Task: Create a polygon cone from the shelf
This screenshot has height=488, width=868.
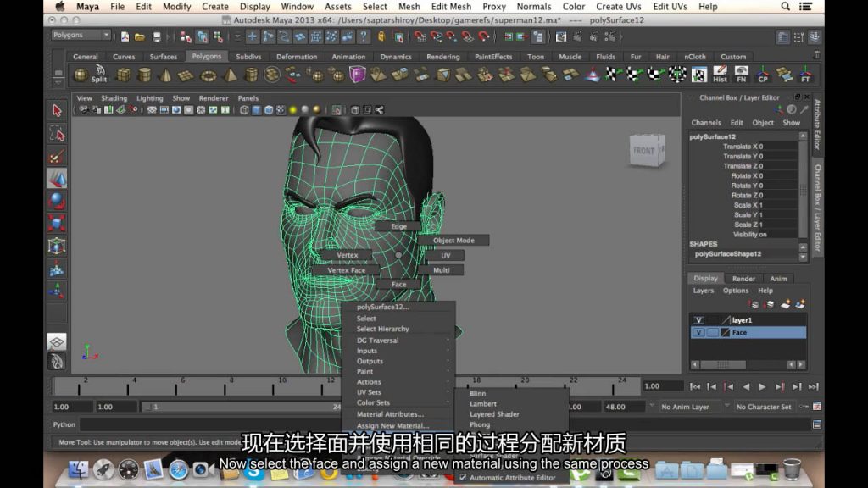Action: pos(165,75)
